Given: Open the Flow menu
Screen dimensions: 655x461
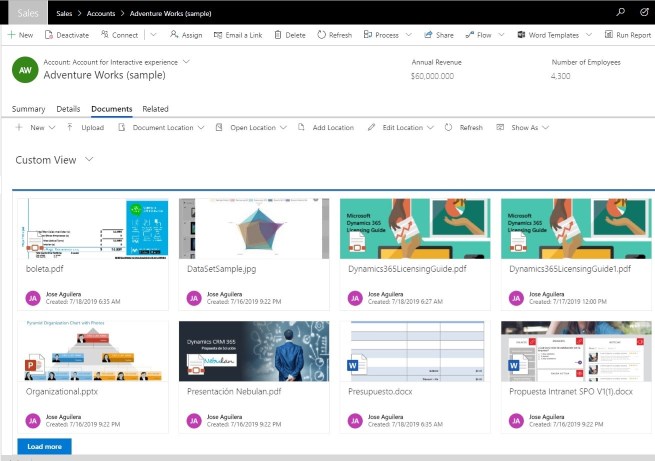Looking at the screenshot, I should click(x=479, y=35).
